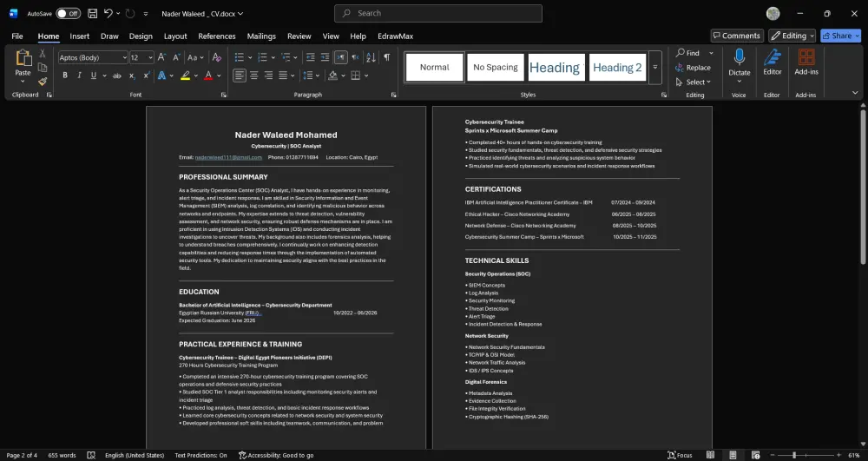
Task: Toggle Bold formatting
Action: pos(65,76)
